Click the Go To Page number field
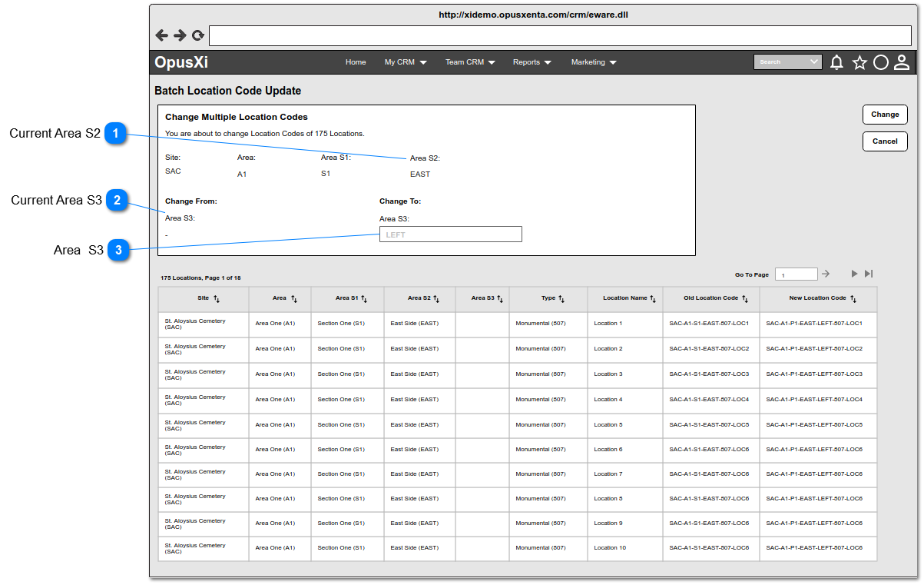This screenshot has height=585, width=924. click(796, 274)
